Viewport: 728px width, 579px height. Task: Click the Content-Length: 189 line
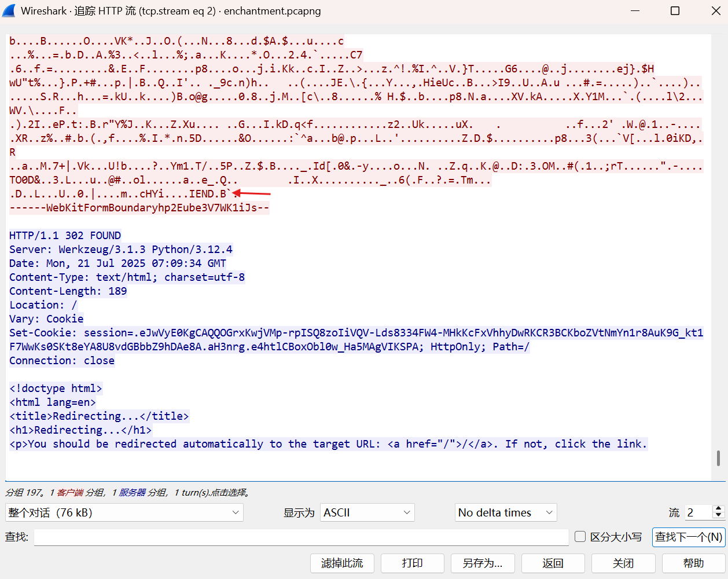tap(68, 291)
